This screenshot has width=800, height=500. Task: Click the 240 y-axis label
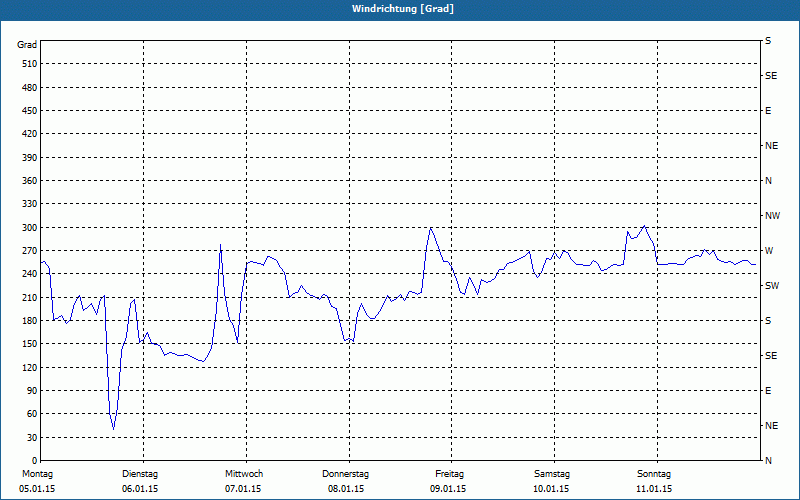(x=30, y=273)
